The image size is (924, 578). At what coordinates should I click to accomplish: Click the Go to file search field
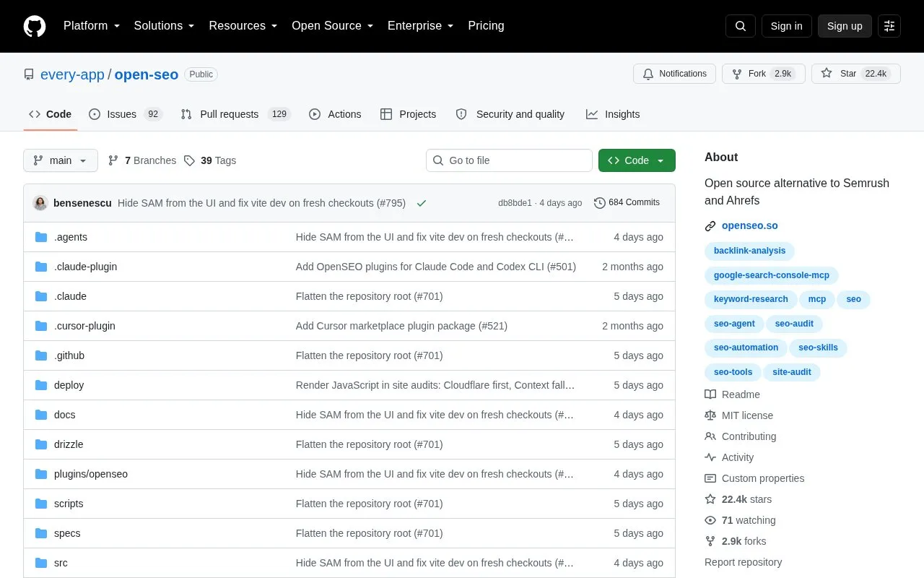tap(509, 160)
